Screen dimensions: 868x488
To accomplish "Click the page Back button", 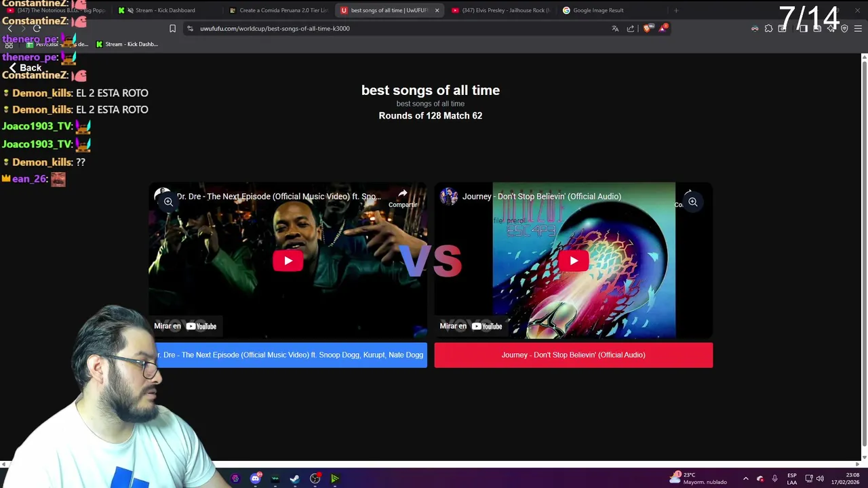I will tap(25, 68).
